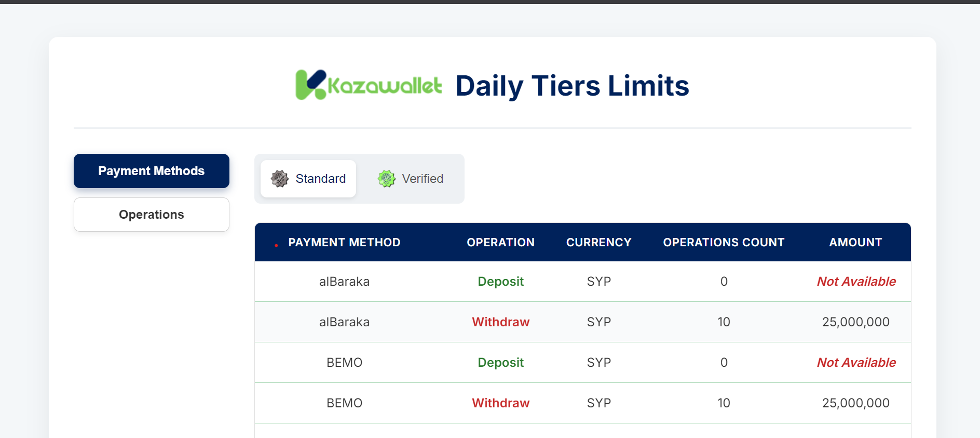Click the Standard tier gear badge icon
Screen dimensions: 980x438
(x=280, y=179)
